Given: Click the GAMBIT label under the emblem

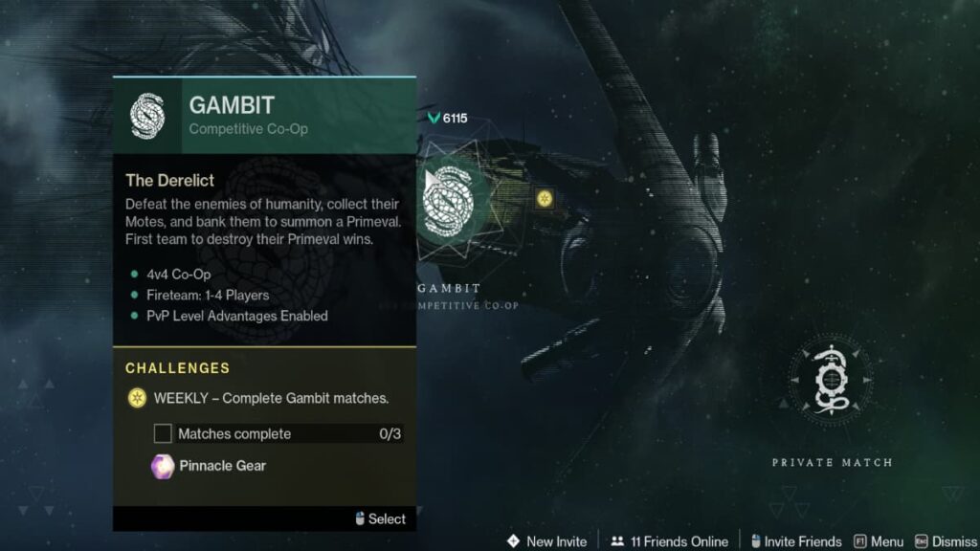Looking at the screenshot, I should tap(450, 288).
